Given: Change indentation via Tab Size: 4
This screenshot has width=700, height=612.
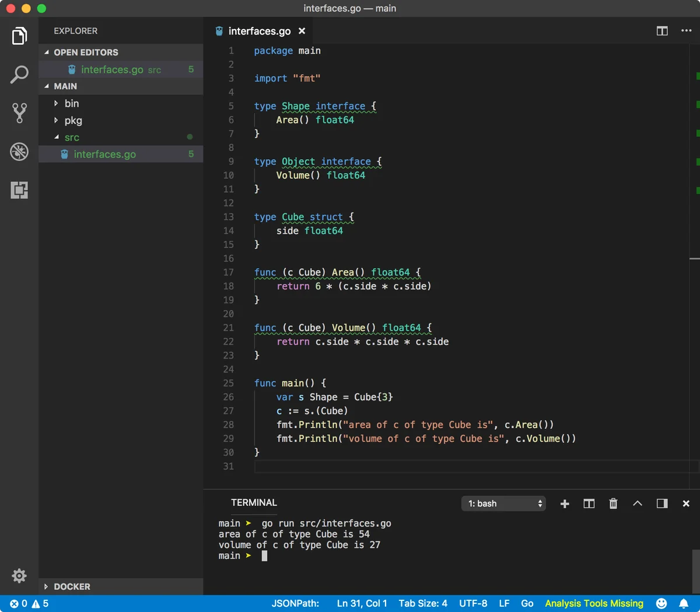Looking at the screenshot, I should (x=423, y=603).
